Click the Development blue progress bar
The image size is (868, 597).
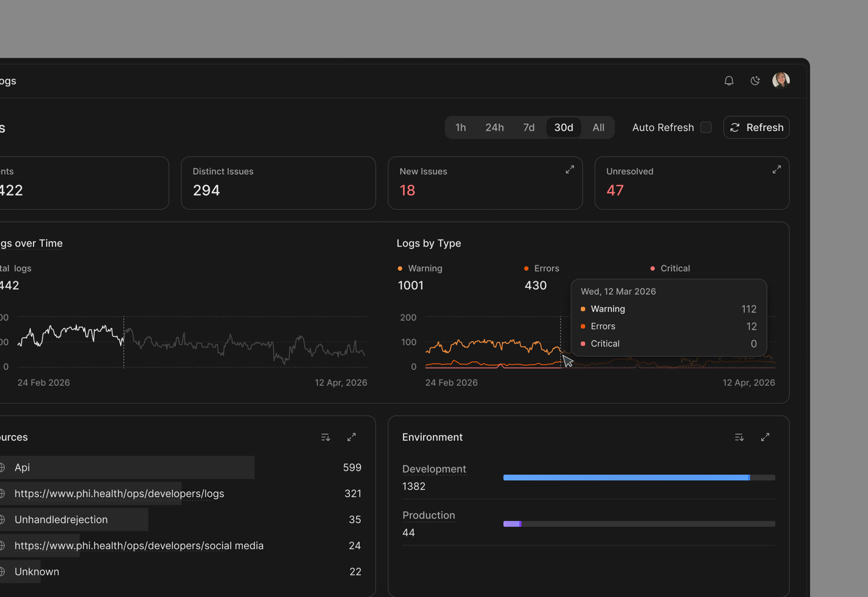tap(627, 478)
